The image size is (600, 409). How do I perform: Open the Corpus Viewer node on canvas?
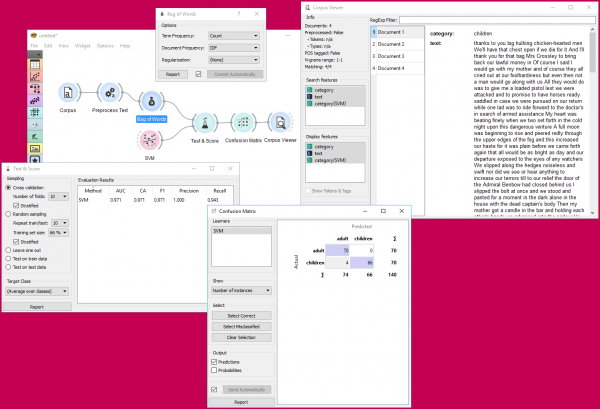coord(280,122)
